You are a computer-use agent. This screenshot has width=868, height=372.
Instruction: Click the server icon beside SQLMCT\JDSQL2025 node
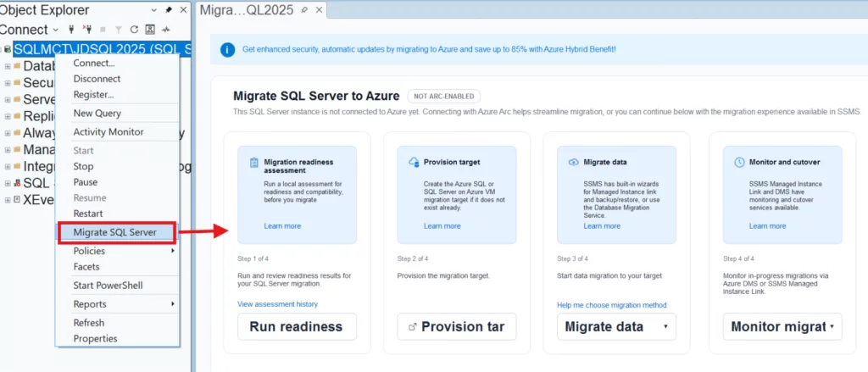pyautogui.click(x=8, y=48)
